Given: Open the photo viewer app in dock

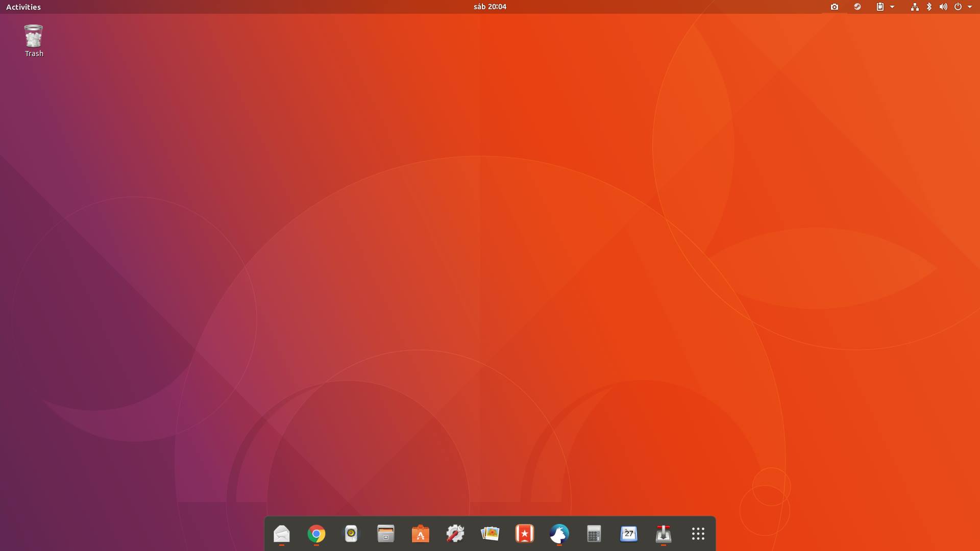Looking at the screenshot, I should (490, 534).
